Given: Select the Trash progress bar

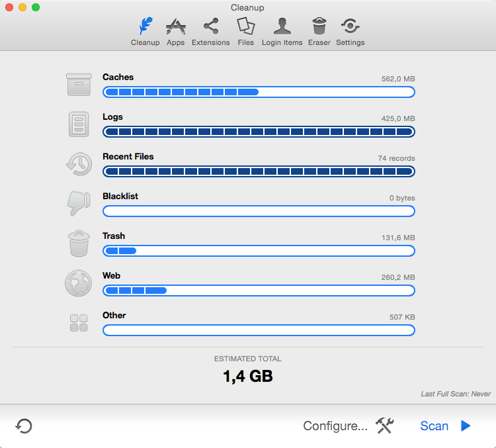Looking at the screenshot, I should [259, 251].
